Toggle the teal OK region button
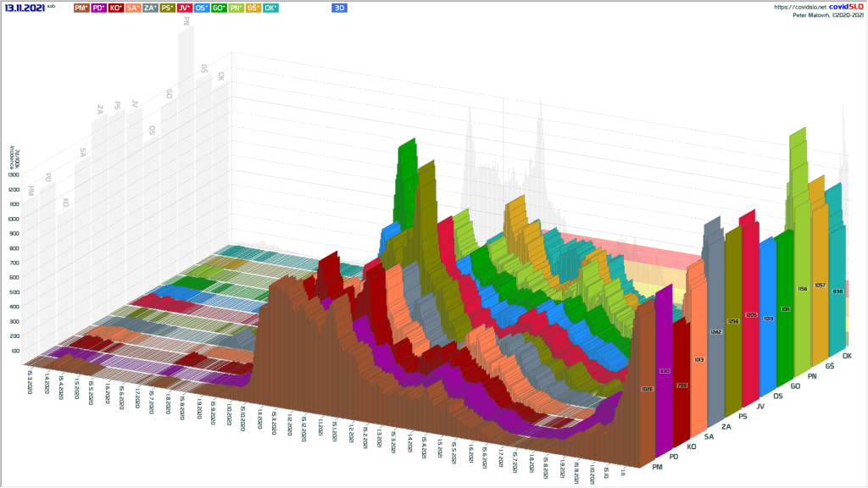The height and width of the screenshot is (488, 868). point(271,8)
